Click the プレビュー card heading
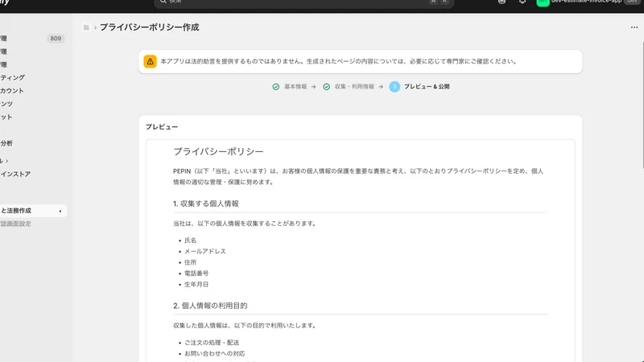 point(162,127)
